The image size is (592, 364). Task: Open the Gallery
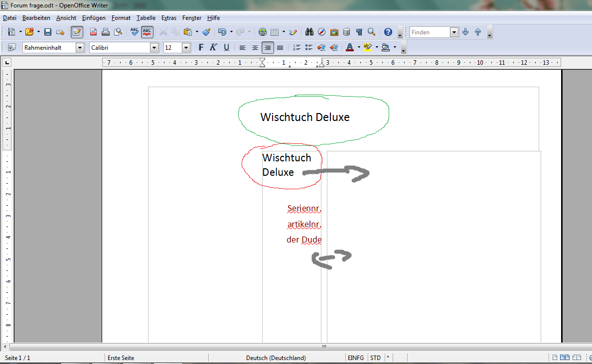(x=334, y=32)
